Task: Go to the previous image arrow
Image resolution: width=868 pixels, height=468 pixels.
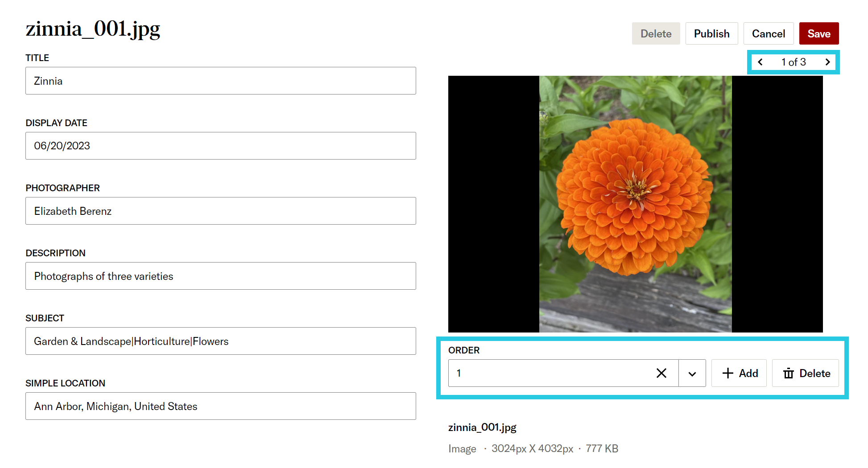Action: 761,62
